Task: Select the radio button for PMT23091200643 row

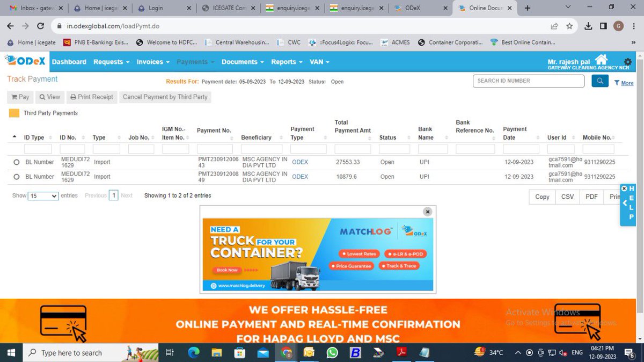Action: 17,162
